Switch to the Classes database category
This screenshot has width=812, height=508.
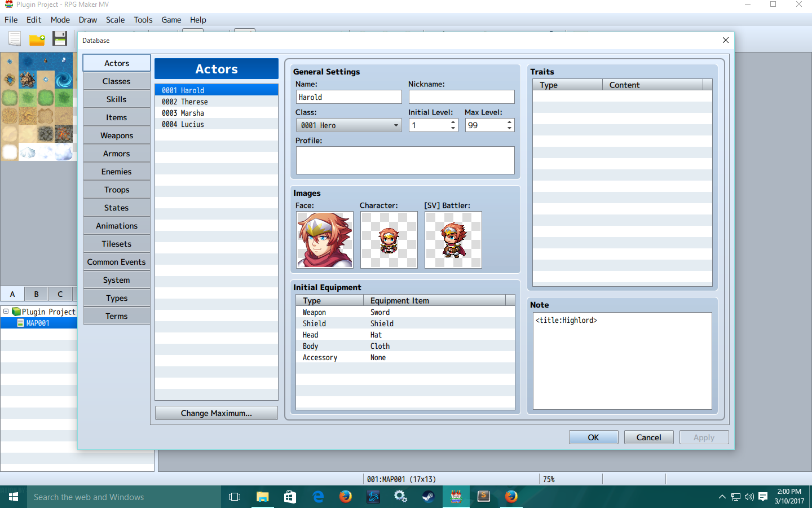116,81
